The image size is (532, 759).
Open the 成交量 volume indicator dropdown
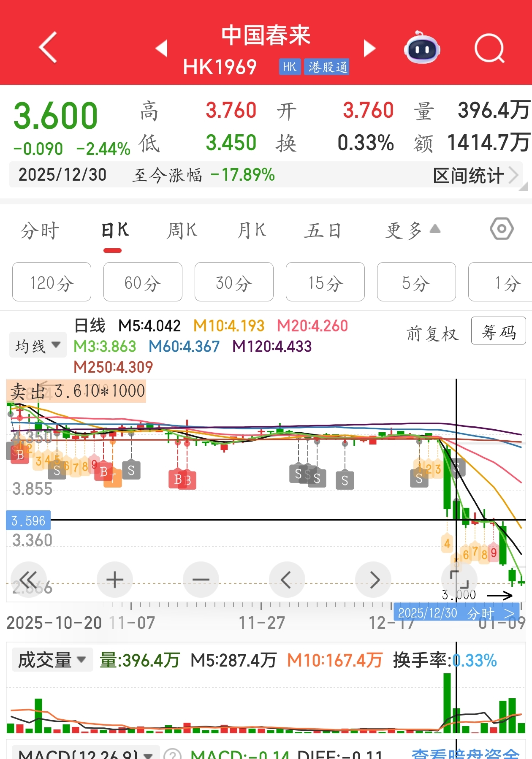click(52, 660)
